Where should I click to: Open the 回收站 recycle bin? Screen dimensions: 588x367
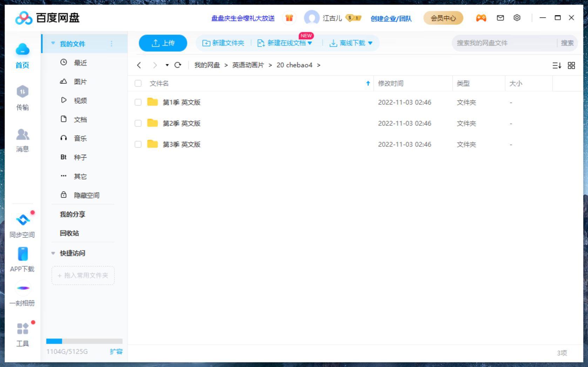[x=69, y=233]
